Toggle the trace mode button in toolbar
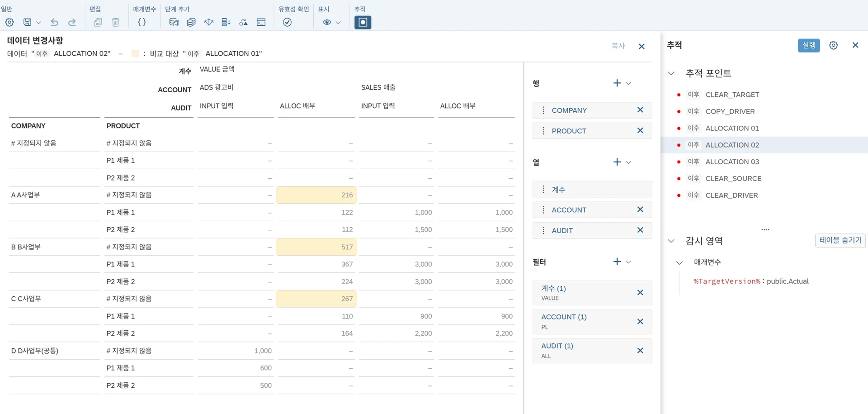The width and height of the screenshot is (868, 414). [x=363, y=22]
